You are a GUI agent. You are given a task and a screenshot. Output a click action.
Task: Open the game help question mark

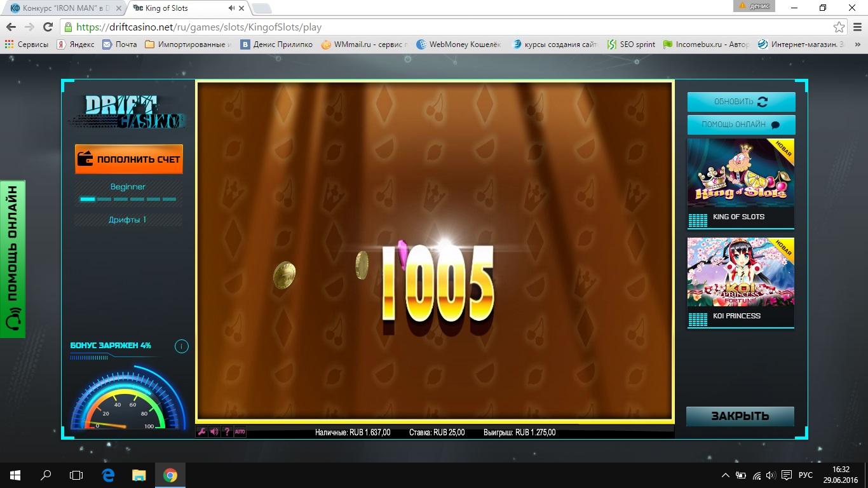[x=227, y=432]
